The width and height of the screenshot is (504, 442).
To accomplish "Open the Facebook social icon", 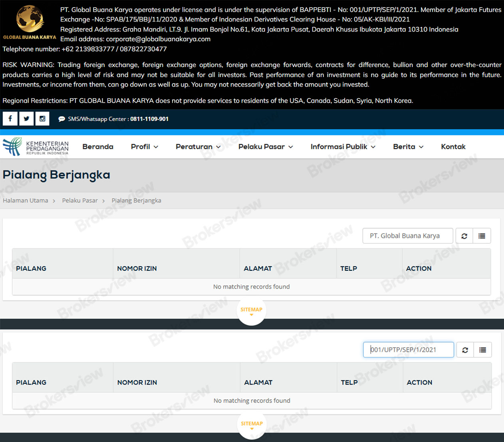I will point(10,119).
